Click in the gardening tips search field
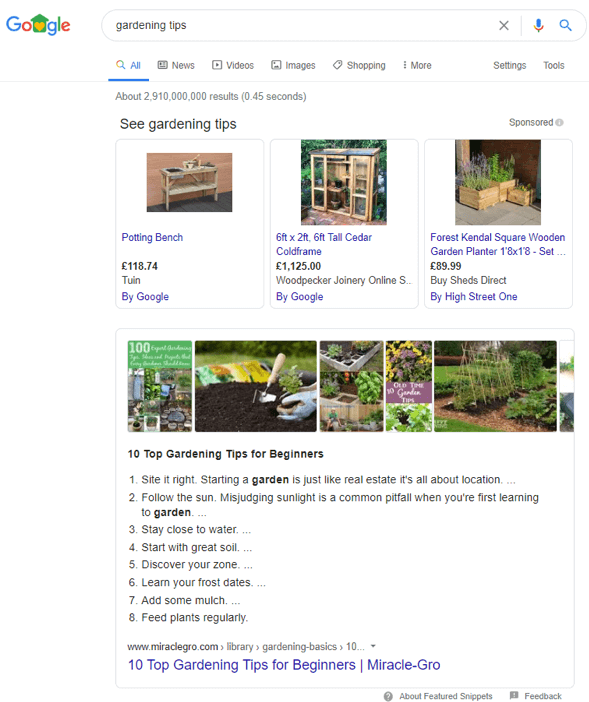The image size is (589, 702). click(300, 26)
